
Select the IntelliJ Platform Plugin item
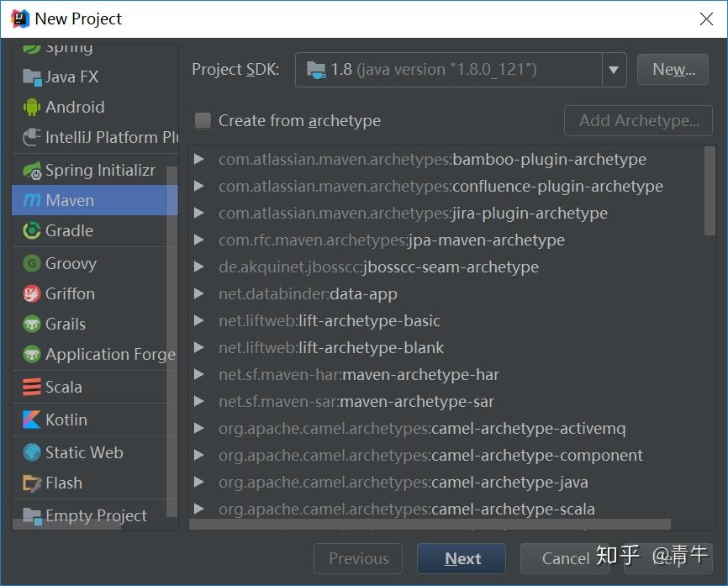(x=95, y=137)
